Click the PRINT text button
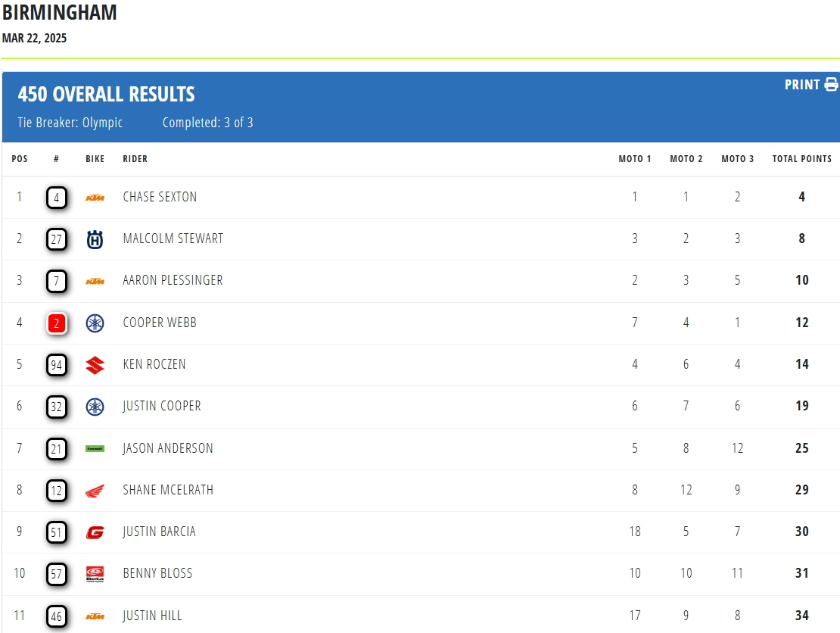The height and width of the screenshot is (633, 840). point(802,85)
